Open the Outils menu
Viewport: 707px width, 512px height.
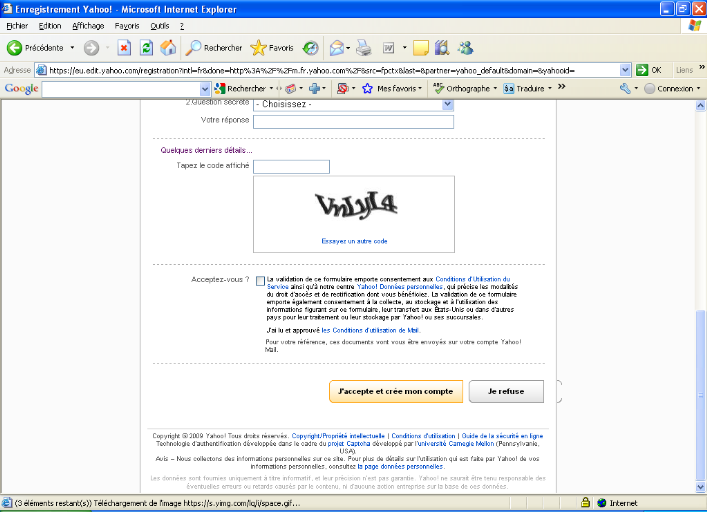160,26
